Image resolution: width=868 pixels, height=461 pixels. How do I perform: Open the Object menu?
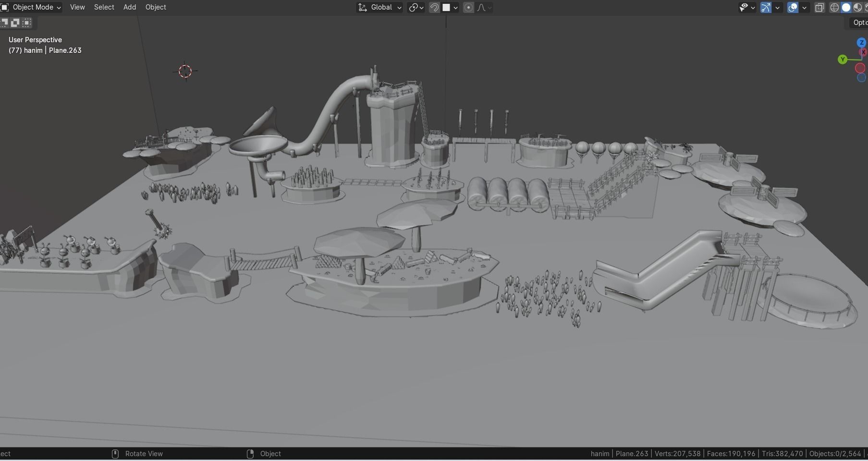point(156,7)
